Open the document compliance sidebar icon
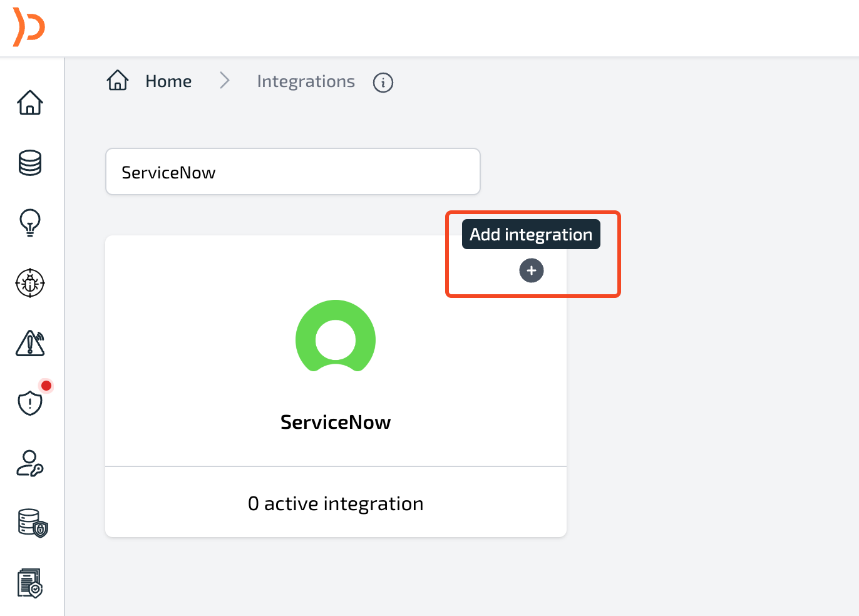 [x=30, y=583]
